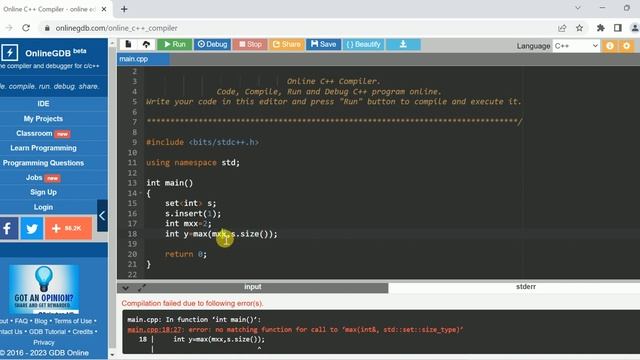Image resolution: width=640 pixels, height=360 pixels.
Task: Click the line 'set<int> s;' in editor
Action: click(190, 203)
